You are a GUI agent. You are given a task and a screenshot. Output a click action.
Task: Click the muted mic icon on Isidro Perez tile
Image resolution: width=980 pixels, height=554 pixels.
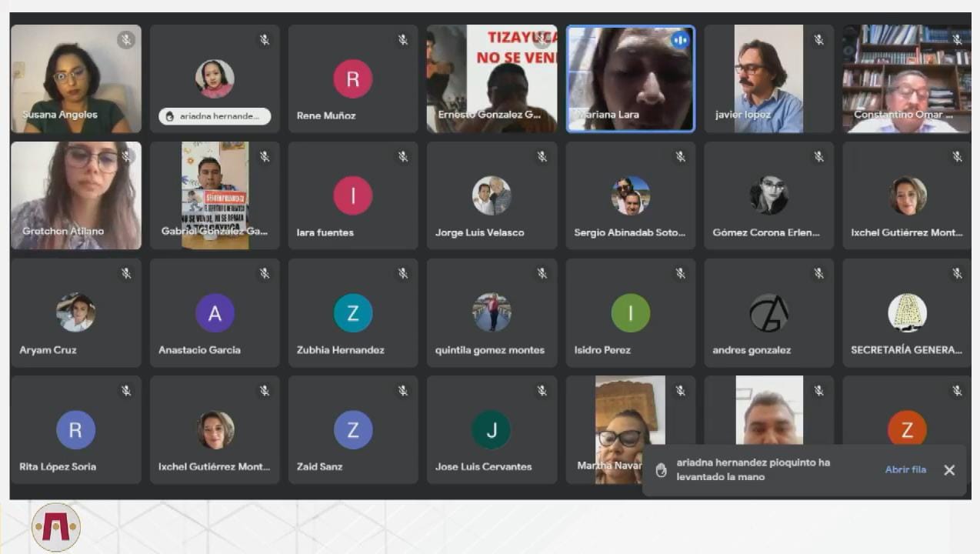(680, 274)
